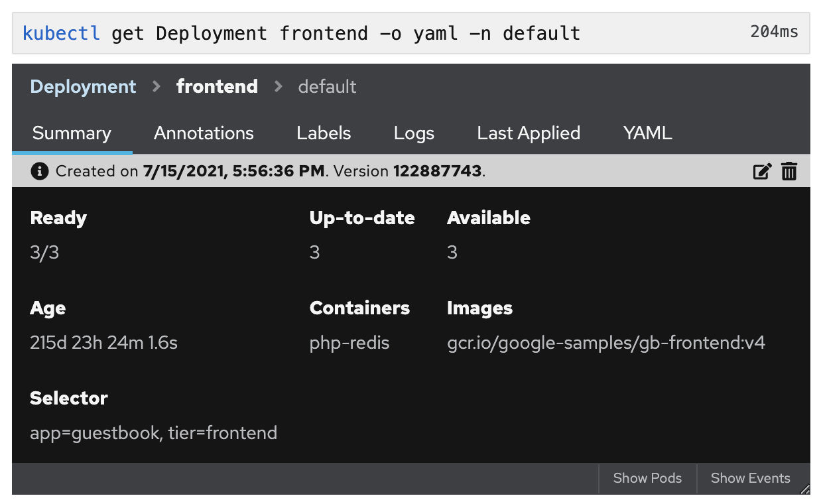The image size is (821, 504).
Task: Click the info circle icon beside Created on
Action: 40,172
